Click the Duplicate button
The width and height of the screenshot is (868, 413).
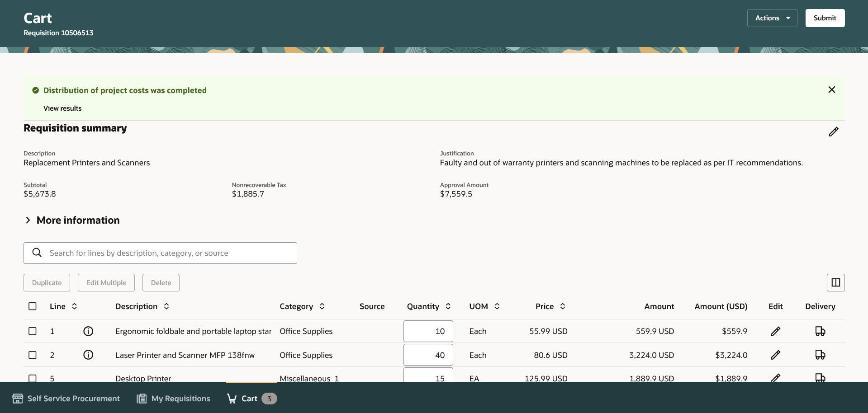(x=47, y=282)
